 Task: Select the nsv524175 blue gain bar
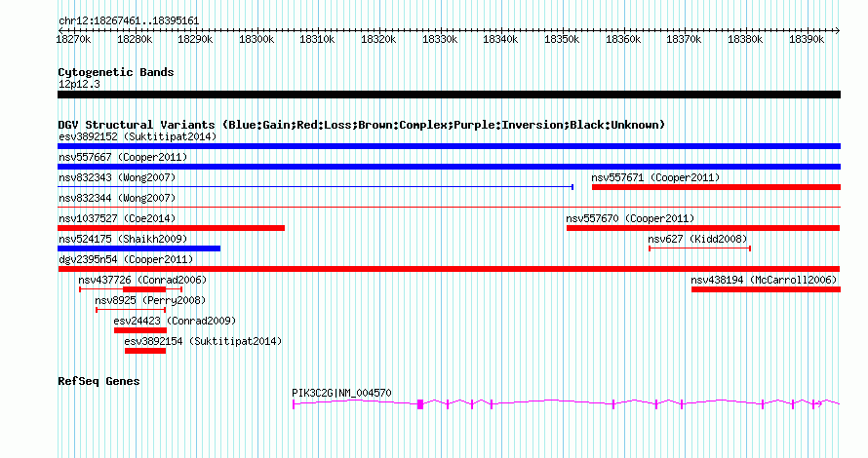(138, 248)
